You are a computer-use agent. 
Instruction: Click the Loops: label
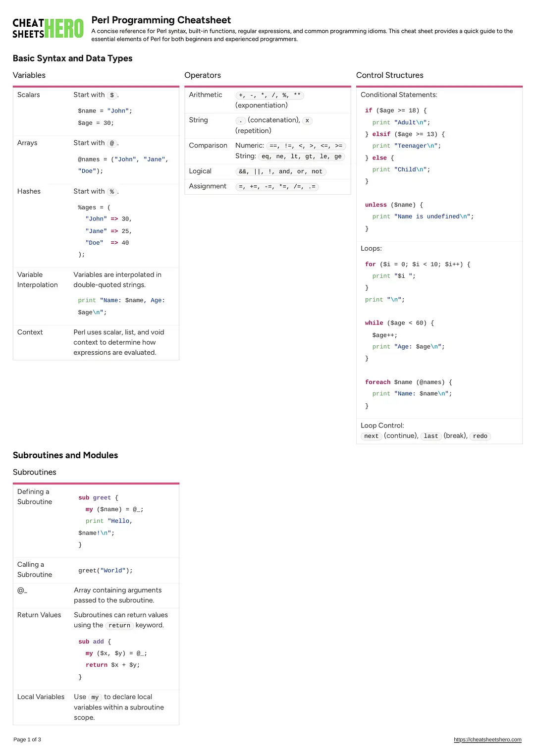[371, 249]
